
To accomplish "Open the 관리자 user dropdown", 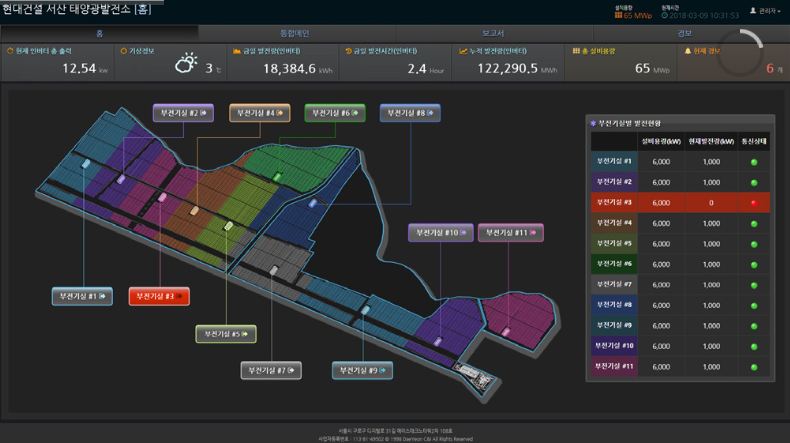I will [x=766, y=11].
